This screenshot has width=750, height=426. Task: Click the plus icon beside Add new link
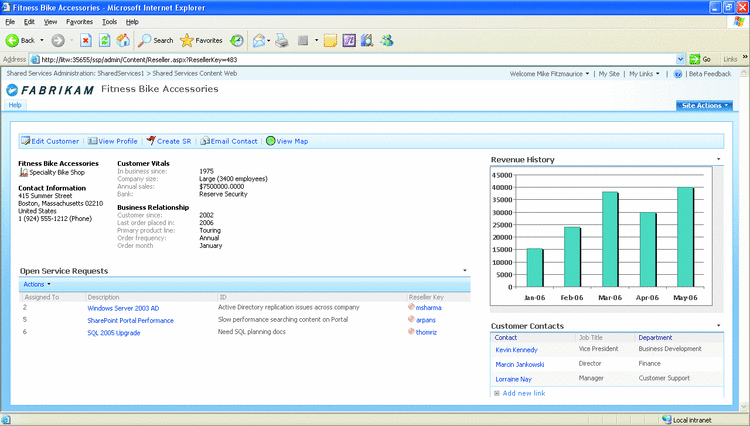pos(496,393)
